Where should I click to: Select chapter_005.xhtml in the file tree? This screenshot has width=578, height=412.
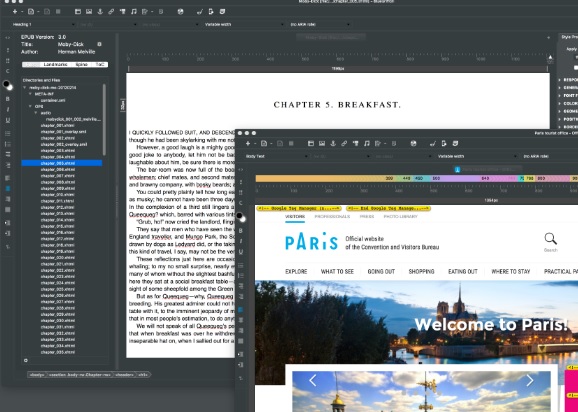[x=62, y=163]
